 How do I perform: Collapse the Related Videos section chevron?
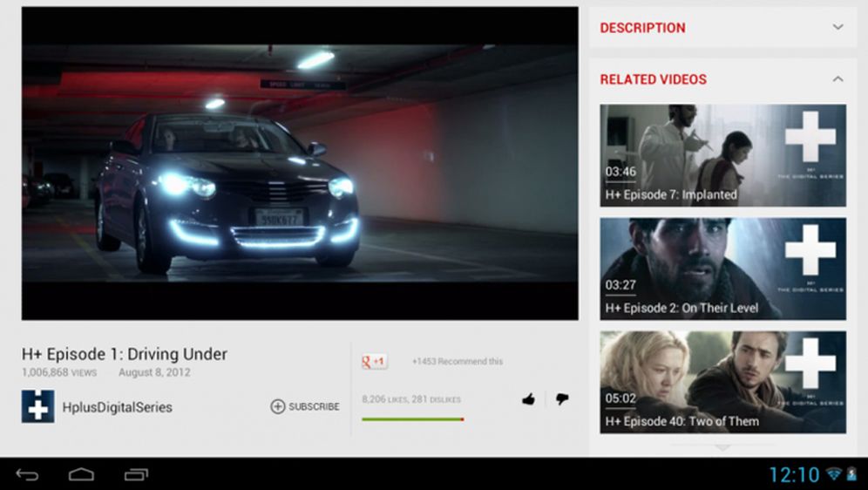pyautogui.click(x=838, y=78)
